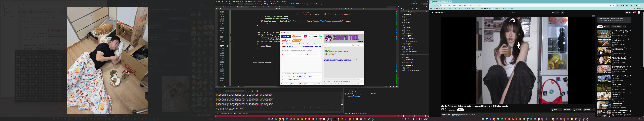The image size is (644, 121).
Task: Click the YouTube voice search microphone icon
Action: pyautogui.click(x=563, y=13)
